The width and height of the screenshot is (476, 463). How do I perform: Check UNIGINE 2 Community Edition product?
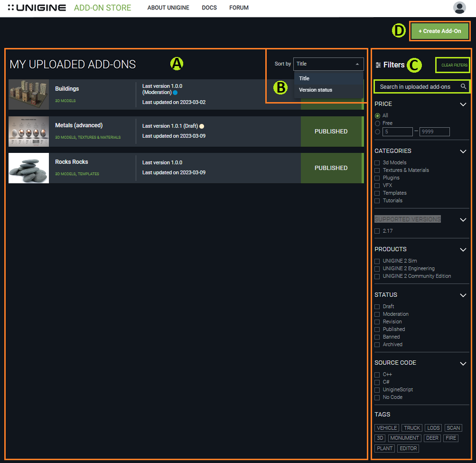pyautogui.click(x=377, y=276)
